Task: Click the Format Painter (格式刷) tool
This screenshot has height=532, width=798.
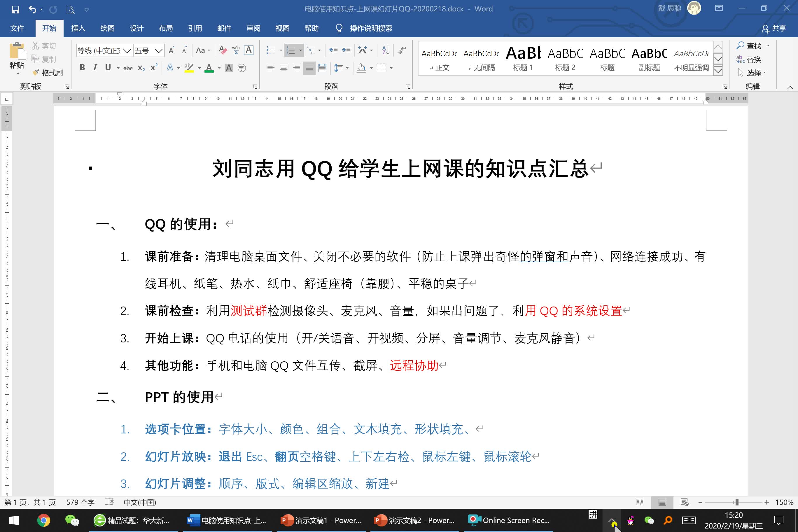Action: tap(48, 73)
